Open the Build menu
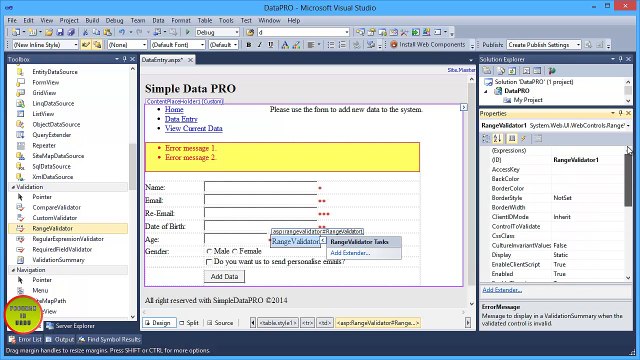 92,20
